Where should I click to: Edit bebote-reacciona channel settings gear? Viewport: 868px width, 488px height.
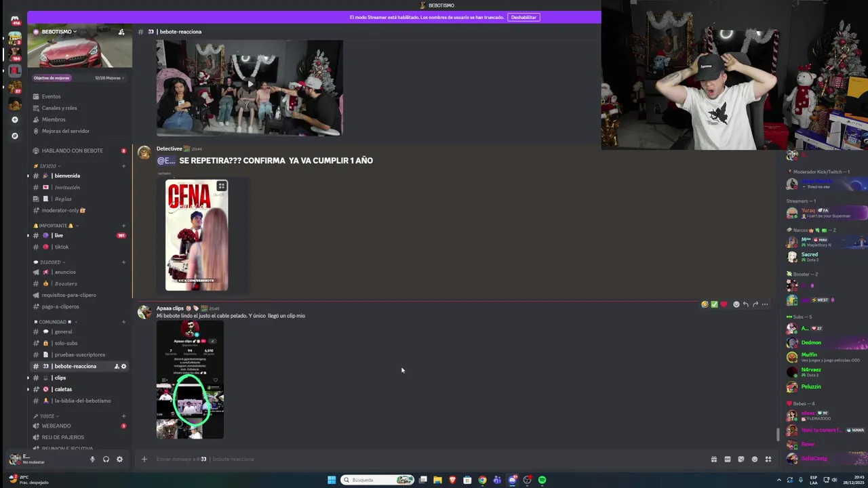(123, 366)
